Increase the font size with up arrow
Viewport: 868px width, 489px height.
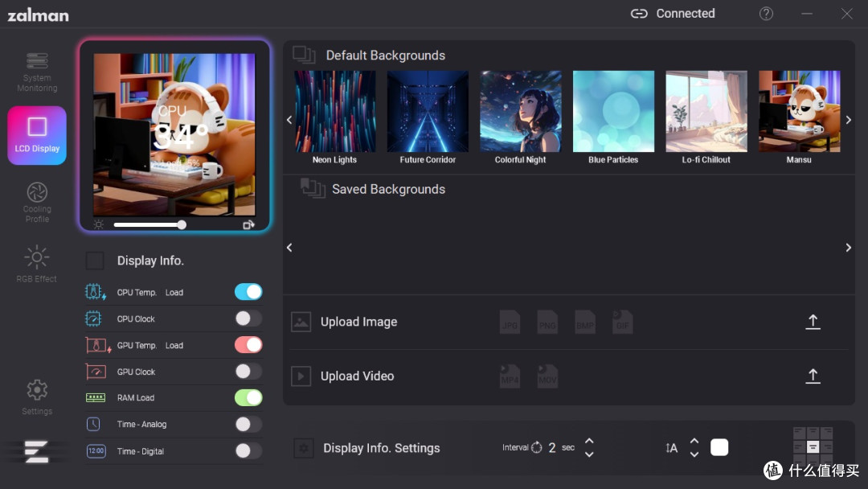[694, 441]
